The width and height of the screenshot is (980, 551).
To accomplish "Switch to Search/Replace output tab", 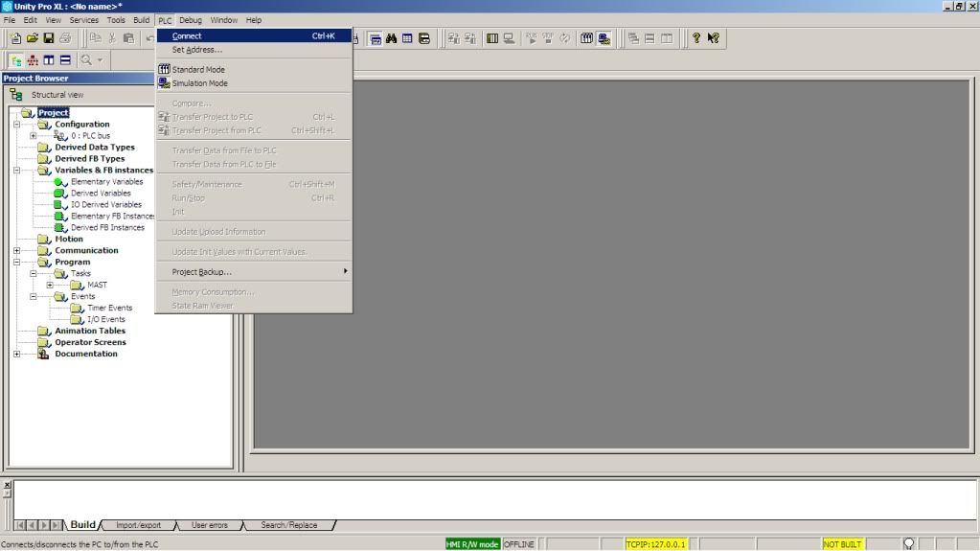I will pos(288,525).
